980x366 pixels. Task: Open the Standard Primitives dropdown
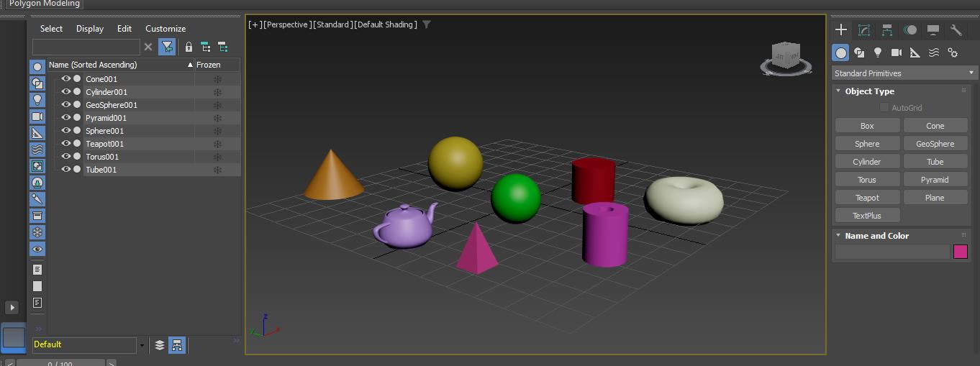coord(904,73)
